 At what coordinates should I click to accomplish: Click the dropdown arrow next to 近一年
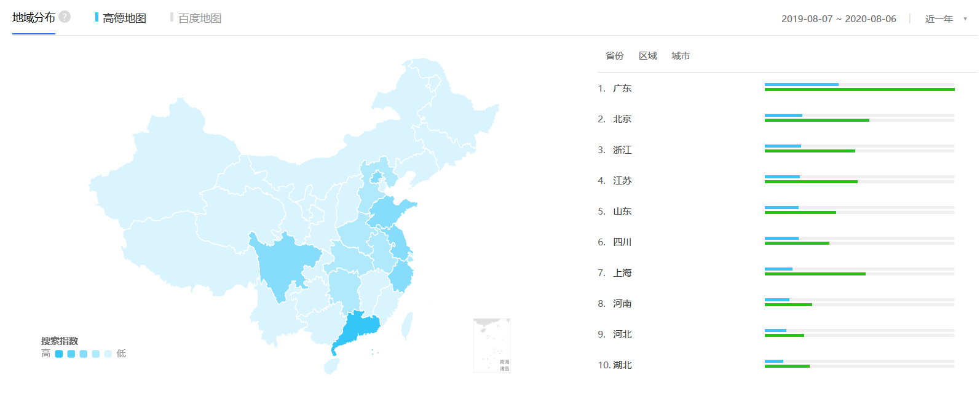tap(964, 19)
